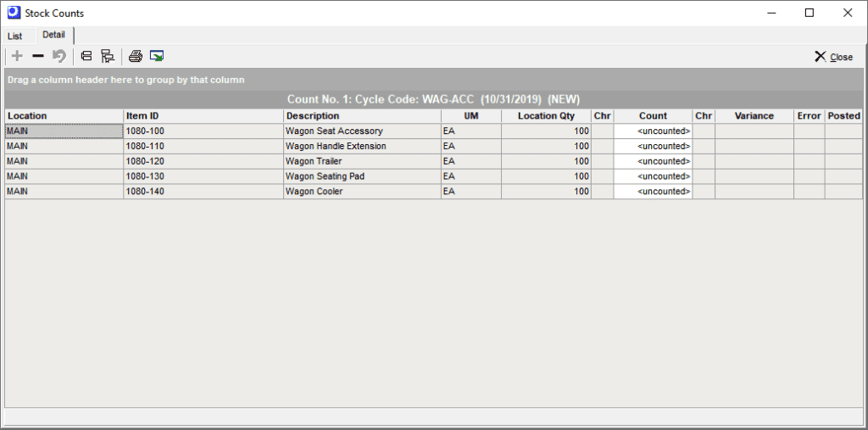Click the Wagon Handle Extension description
Viewport: 868px width, 430px height.
(x=362, y=146)
